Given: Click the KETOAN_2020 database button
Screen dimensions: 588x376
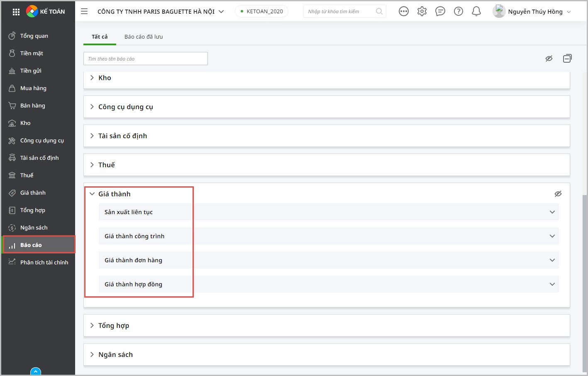Looking at the screenshot, I should tap(261, 11).
